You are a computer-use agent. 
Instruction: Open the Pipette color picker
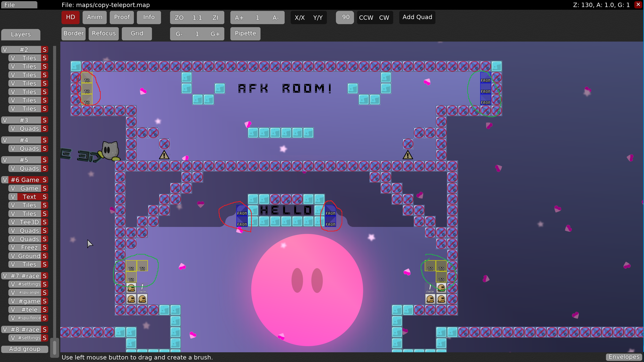coord(245,33)
